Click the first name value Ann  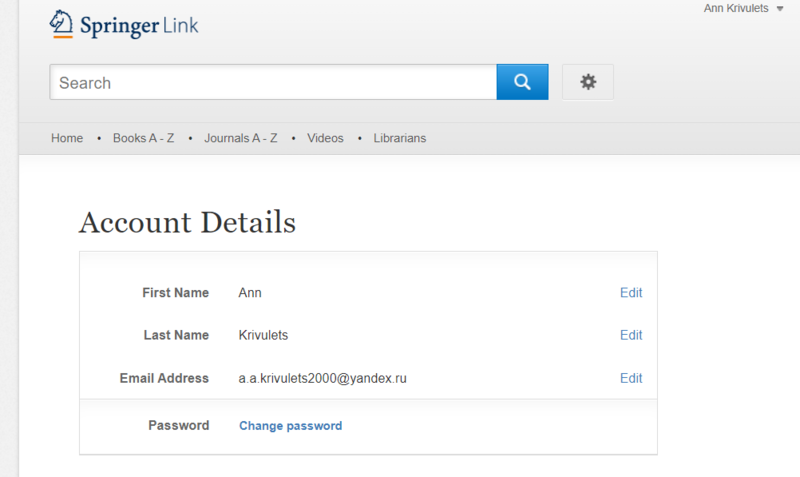click(250, 293)
